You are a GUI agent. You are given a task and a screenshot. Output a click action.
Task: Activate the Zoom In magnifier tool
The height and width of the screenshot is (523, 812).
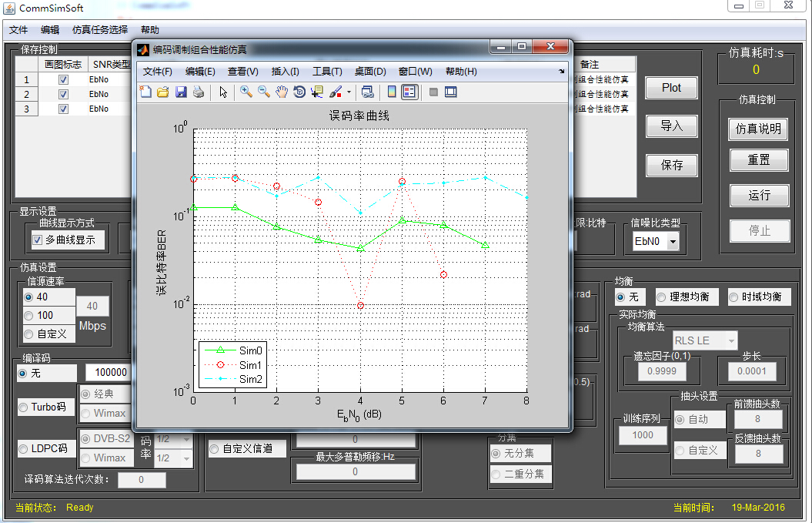tap(246, 92)
